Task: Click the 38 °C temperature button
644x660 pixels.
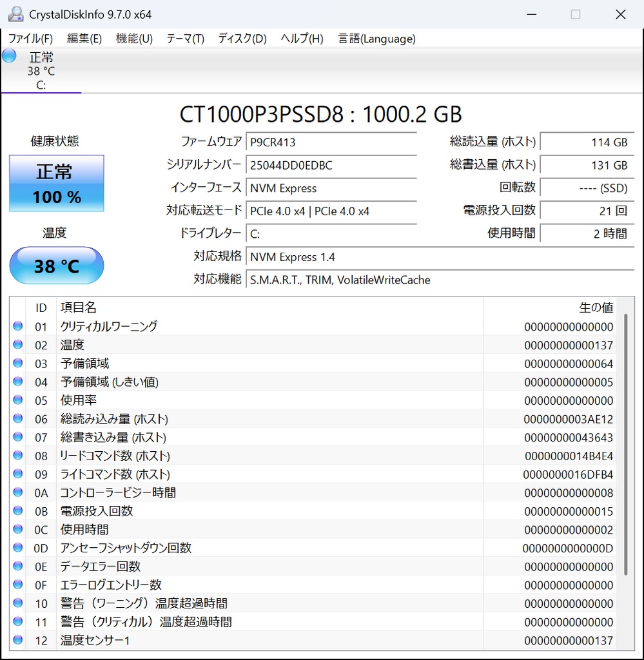Action: pos(57,266)
